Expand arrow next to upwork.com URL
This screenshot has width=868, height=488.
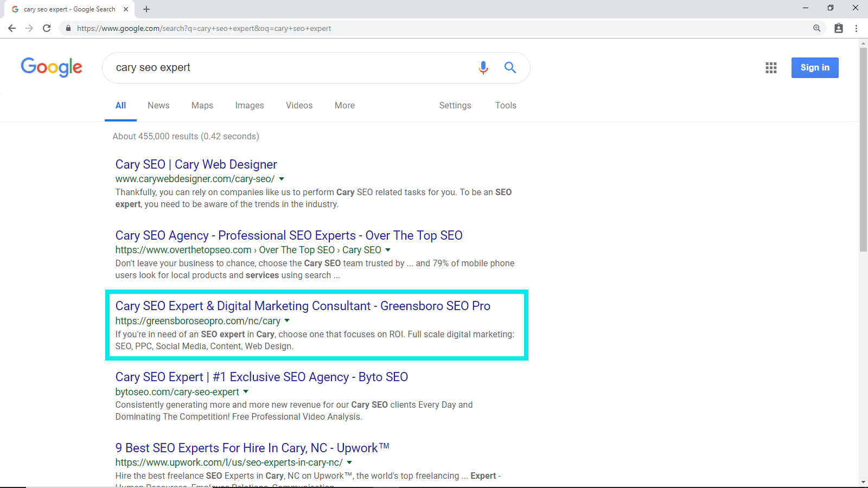(x=349, y=463)
